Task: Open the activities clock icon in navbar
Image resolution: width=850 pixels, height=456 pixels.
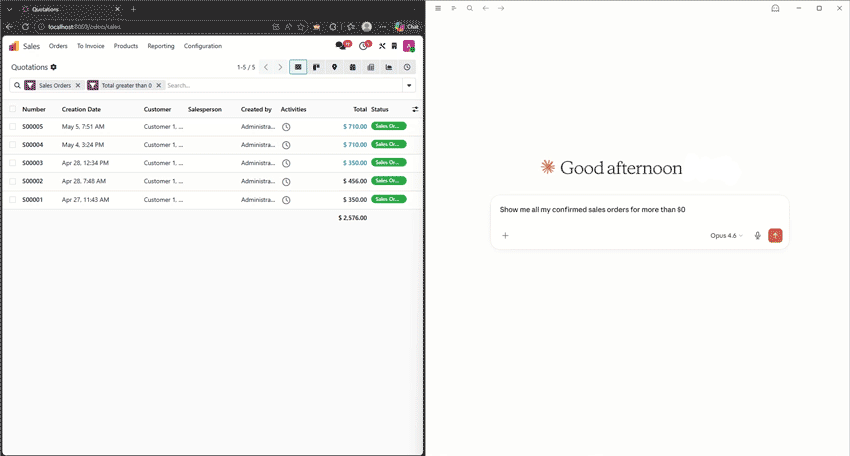Action: [365, 46]
